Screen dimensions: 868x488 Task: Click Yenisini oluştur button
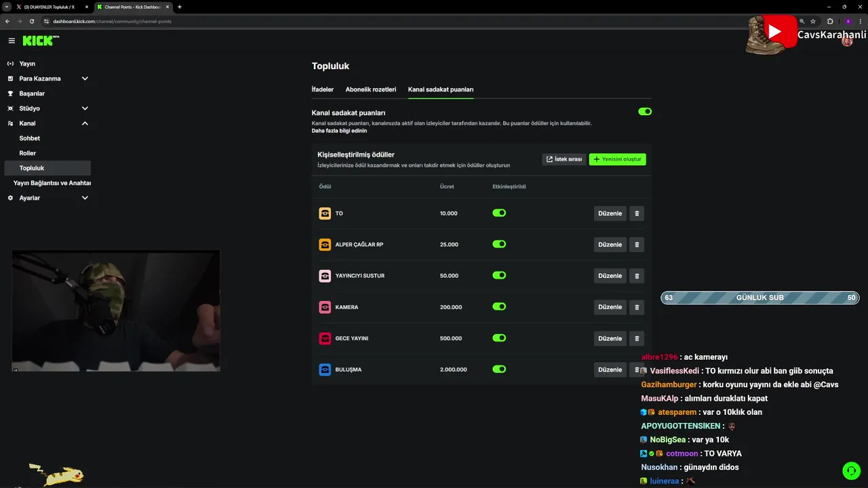(617, 159)
